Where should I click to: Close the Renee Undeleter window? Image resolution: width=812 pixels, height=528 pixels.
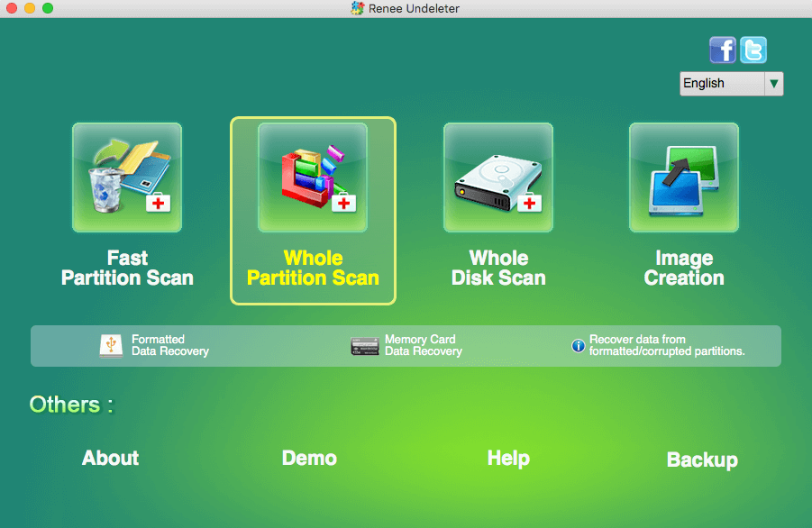(12, 8)
